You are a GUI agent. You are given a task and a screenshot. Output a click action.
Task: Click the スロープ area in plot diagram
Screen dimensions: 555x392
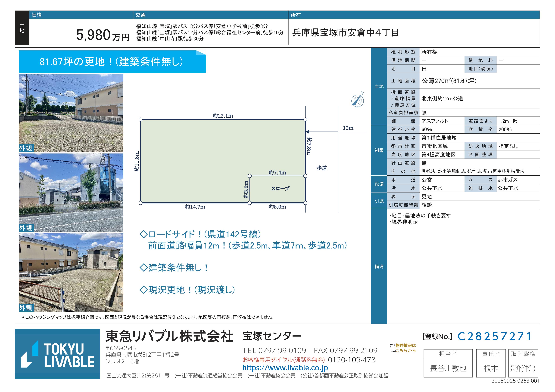click(x=280, y=188)
